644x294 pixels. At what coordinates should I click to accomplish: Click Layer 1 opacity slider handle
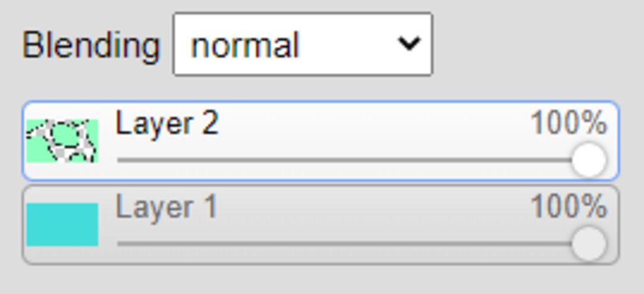coord(589,244)
